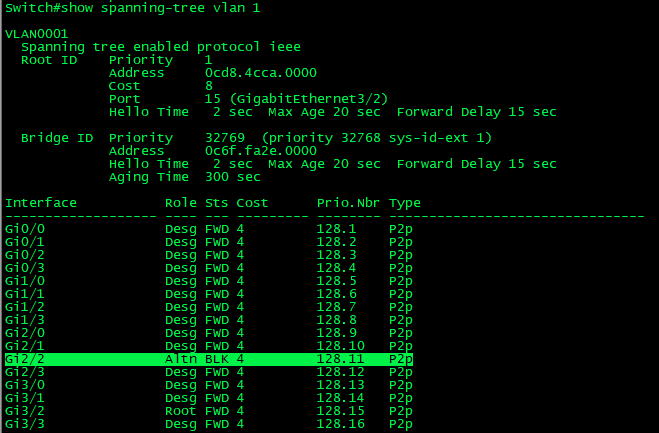This screenshot has width=659, height=433.
Task: Click port number 128.9 in Gi2/0 row
Action: pyautogui.click(x=336, y=333)
